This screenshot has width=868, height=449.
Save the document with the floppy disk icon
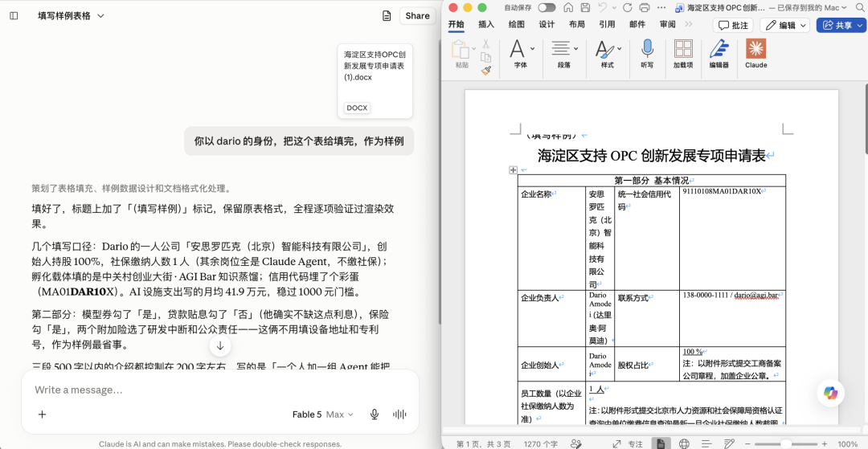pyautogui.click(x=585, y=8)
